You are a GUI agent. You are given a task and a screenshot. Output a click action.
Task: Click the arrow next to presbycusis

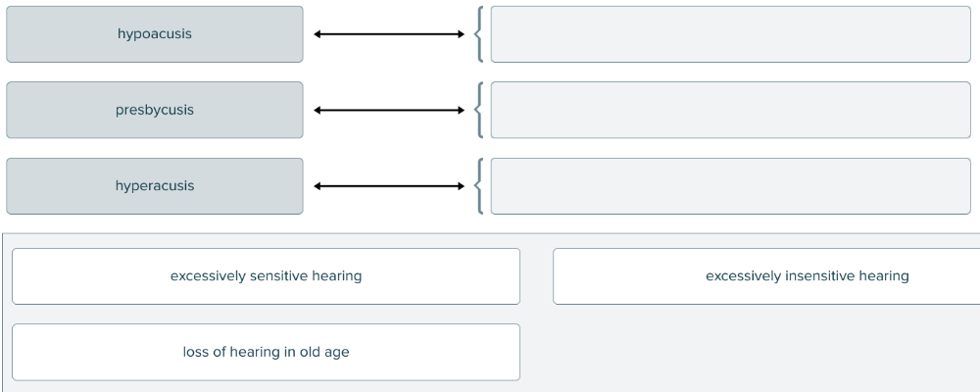coord(389,110)
